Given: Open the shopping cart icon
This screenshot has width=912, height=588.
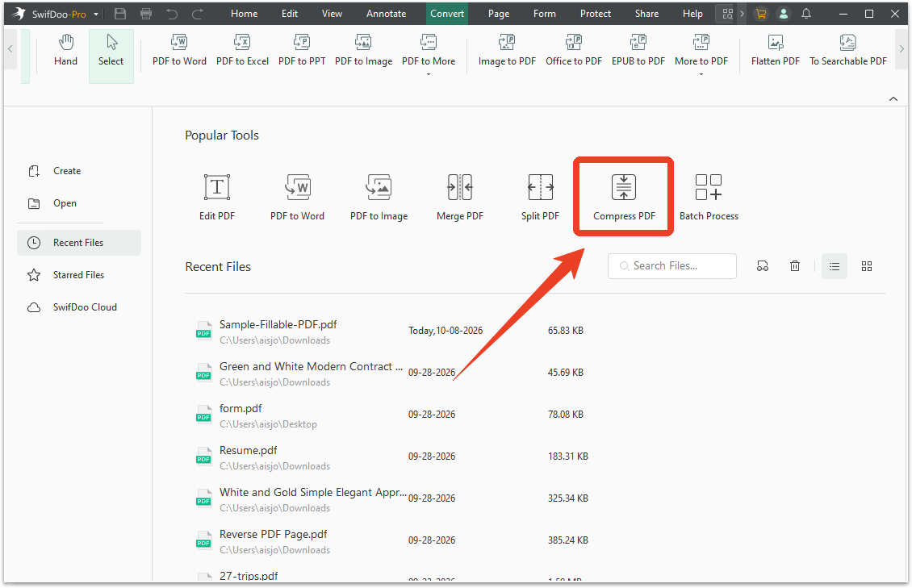Looking at the screenshot, I should [x=761, y=14].
